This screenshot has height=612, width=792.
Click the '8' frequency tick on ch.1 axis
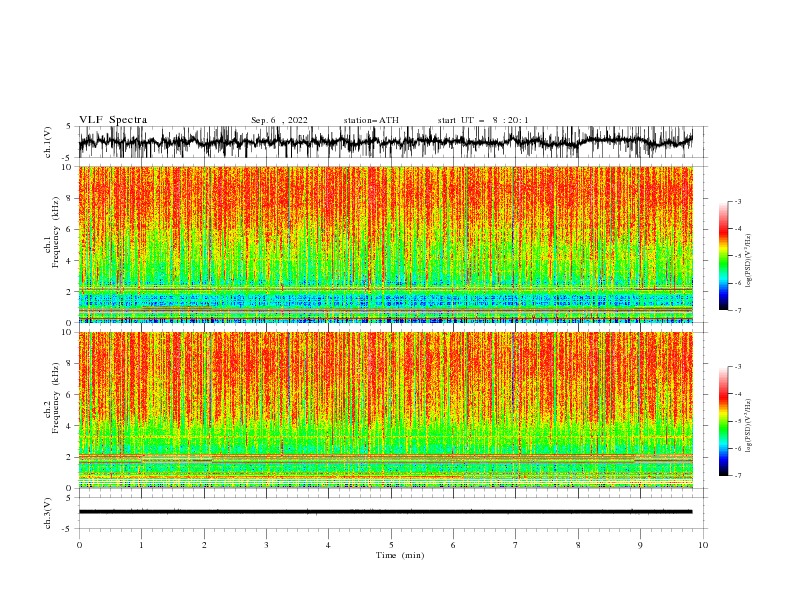point(68,198)
